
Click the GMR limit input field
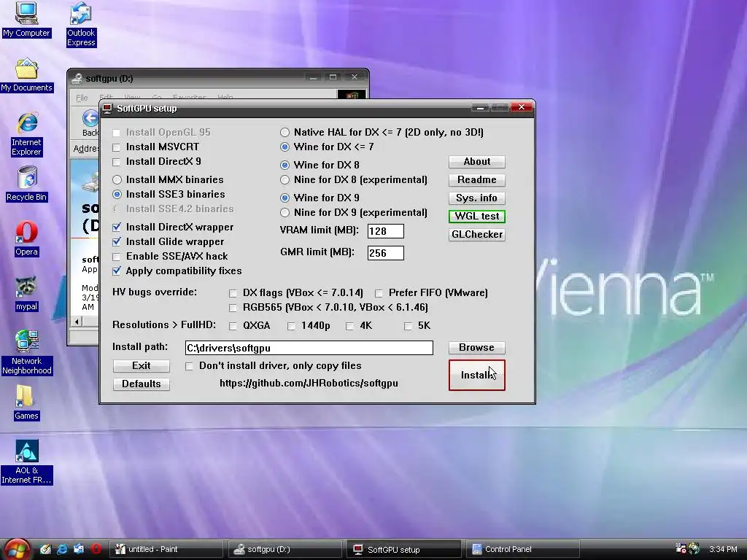(x=386, y=253)
